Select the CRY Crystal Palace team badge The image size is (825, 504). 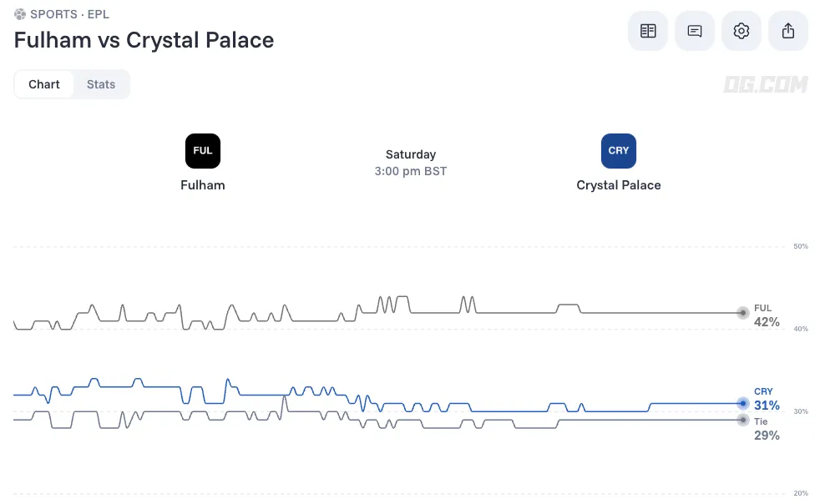point(618,151)
